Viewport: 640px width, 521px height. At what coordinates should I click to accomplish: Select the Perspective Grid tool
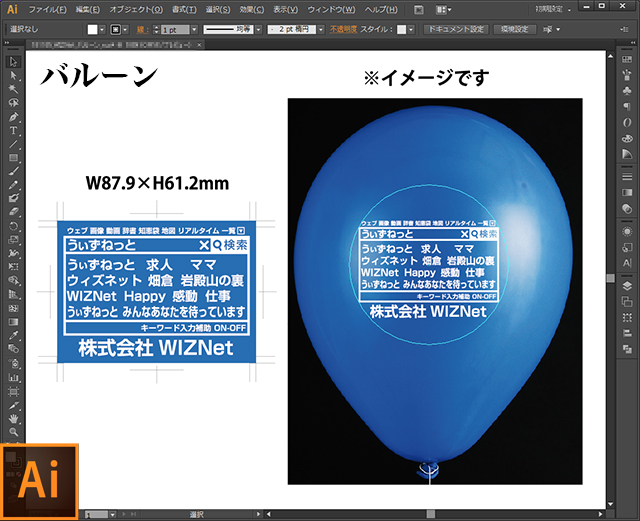pyautogui.click(x=13, y=294)
